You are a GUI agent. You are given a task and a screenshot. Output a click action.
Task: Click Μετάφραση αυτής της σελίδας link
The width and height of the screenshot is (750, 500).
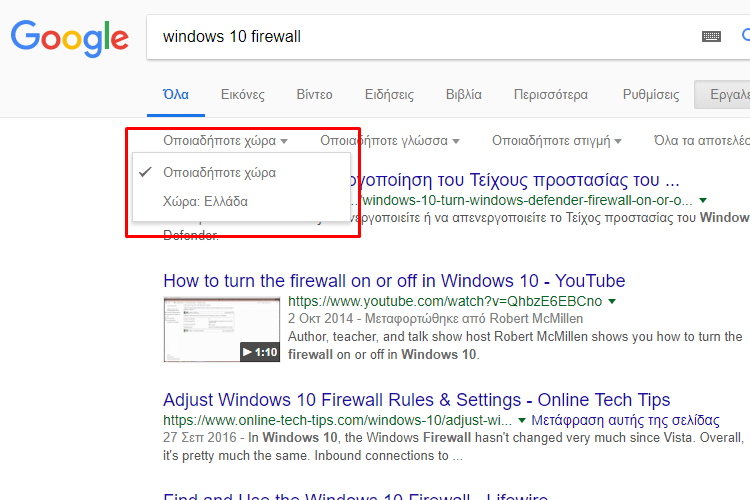pos(625,421)
